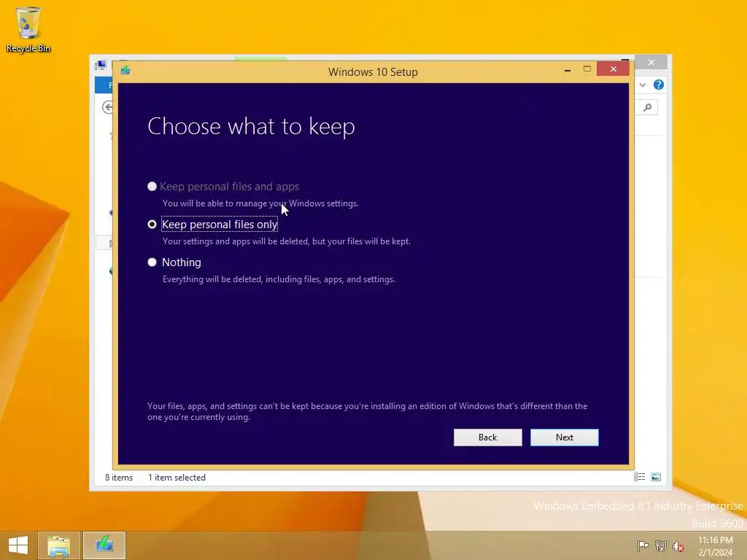Image resolution: width=747 pixels, height=560 pixels.
Task: Maximize the Windows 10 Setup window
Action: click(x=587, y=69)
